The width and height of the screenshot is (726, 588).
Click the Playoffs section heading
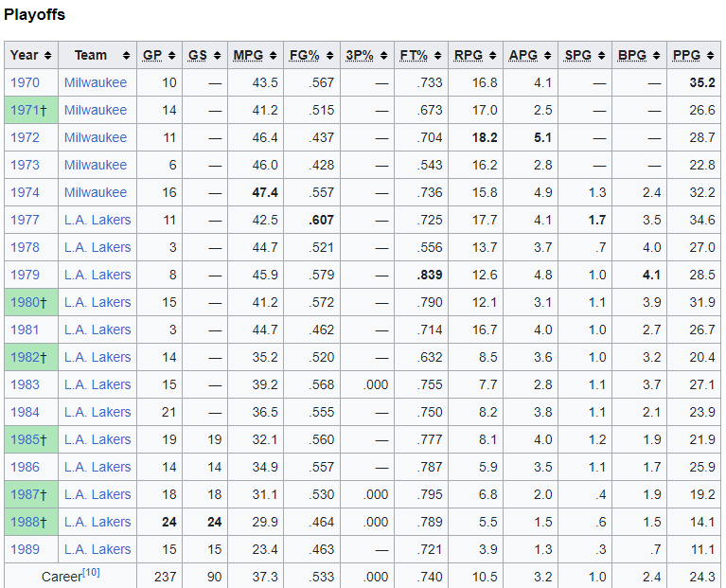point(35,15)
